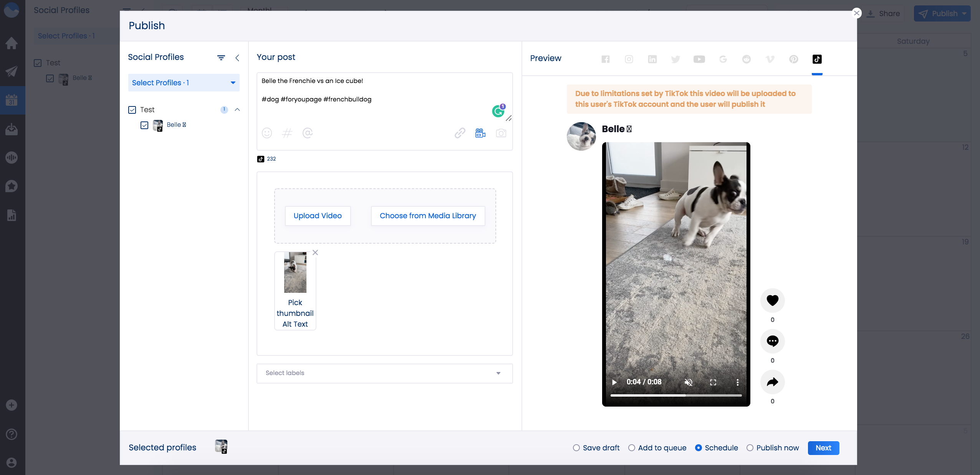The image size is (980, 475).
Task: Open the profiles filter icon
Action: (x=221, y=58)
